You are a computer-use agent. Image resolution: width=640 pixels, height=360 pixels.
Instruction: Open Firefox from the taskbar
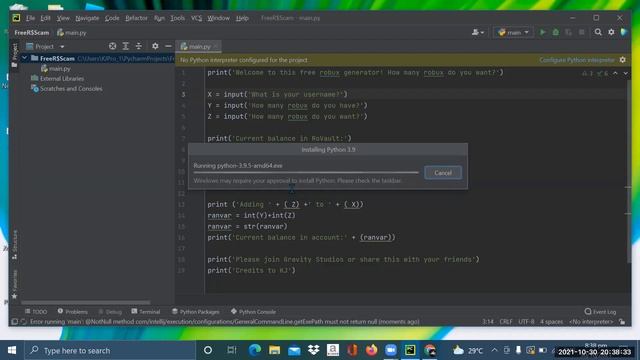(371, 350)
